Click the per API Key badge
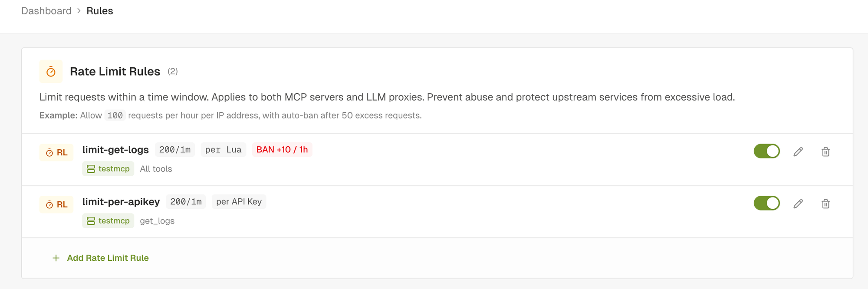Viewport: 868px width, 289px height. pyautogui.click(x=239, y=202)
